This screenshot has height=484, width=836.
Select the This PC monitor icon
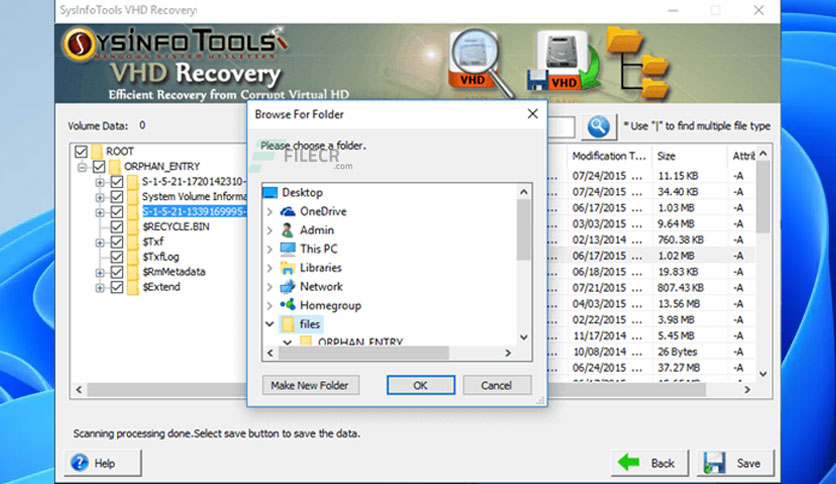point(288,249)
